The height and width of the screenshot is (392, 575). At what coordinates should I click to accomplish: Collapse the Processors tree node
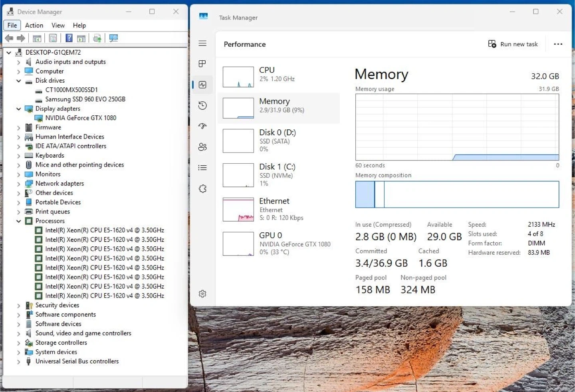[18, 221]
